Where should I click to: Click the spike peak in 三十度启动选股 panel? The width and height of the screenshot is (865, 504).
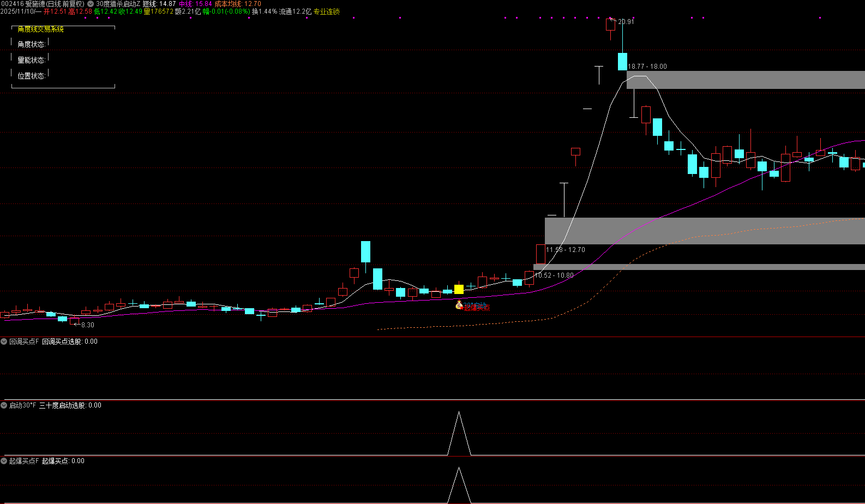pyautogui.click(x=459, y=413)
